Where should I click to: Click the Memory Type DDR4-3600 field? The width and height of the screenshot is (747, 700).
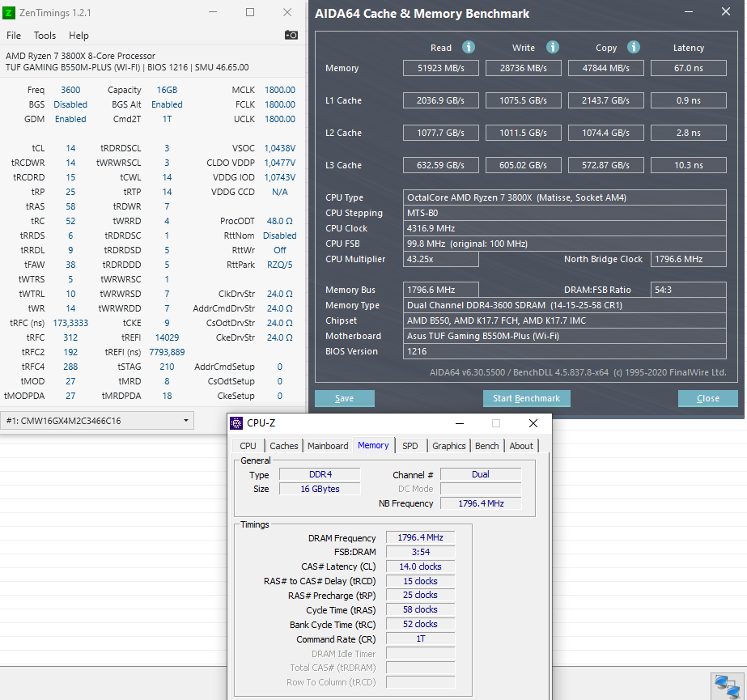(x=565, y=305)
